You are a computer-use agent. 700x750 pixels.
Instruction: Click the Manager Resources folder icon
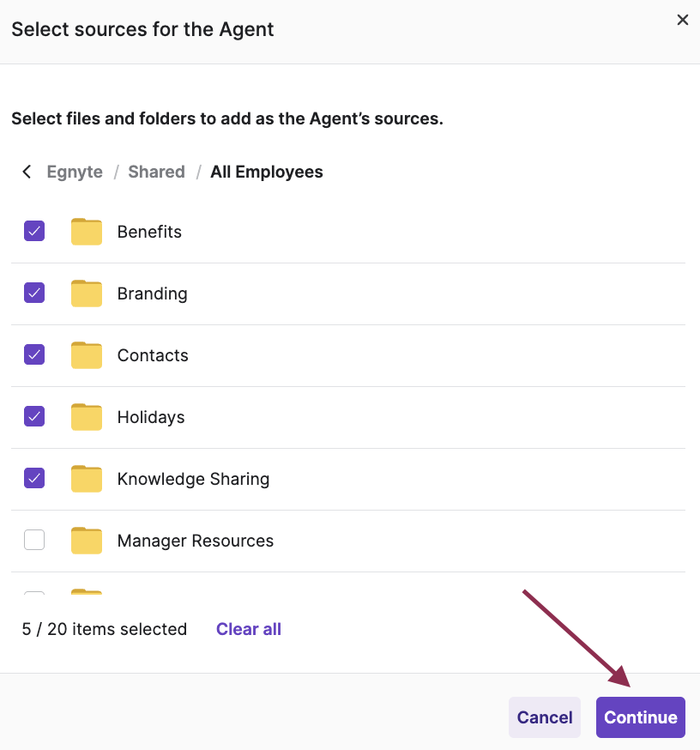pos(86,541)
